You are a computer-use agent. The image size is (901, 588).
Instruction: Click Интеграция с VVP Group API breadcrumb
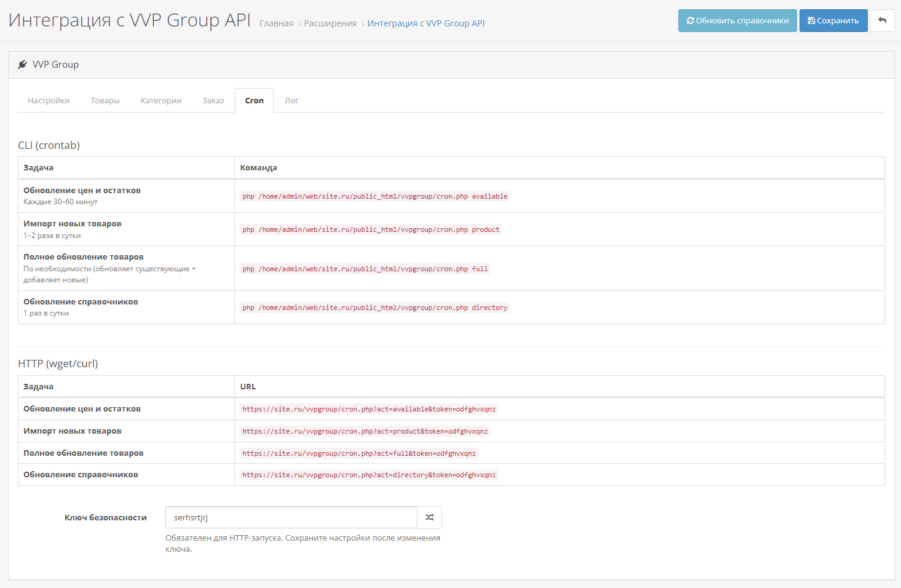426,23
